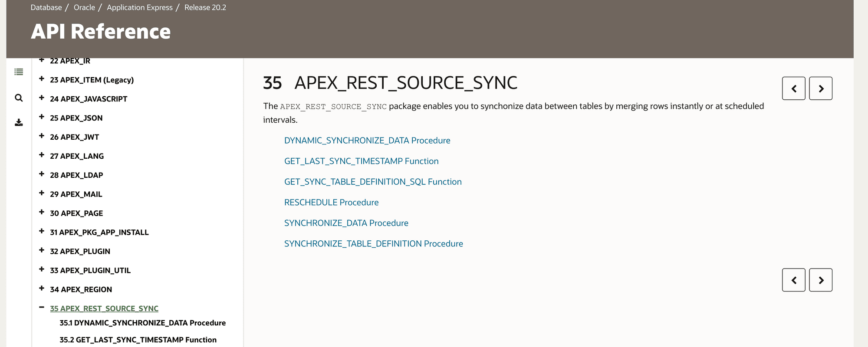Image resolution: width=868 pixels, height=347 pixels.
Task: Open DYNAMIC_SYNCHRONIZE_DATA Procedure link in content
Action: coord(367,141)
